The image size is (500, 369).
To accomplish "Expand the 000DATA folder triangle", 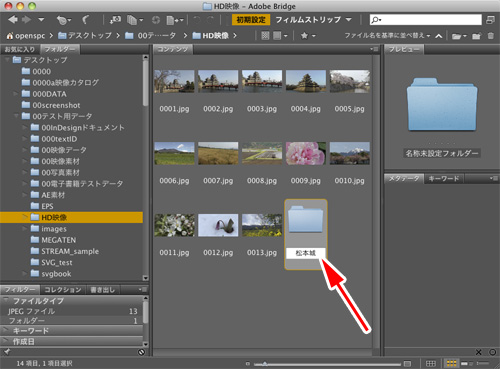I will coord(15,94).
